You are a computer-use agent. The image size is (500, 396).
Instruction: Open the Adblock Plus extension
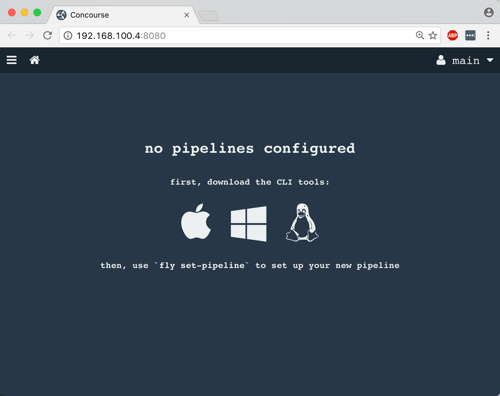(x=452, y=35)
